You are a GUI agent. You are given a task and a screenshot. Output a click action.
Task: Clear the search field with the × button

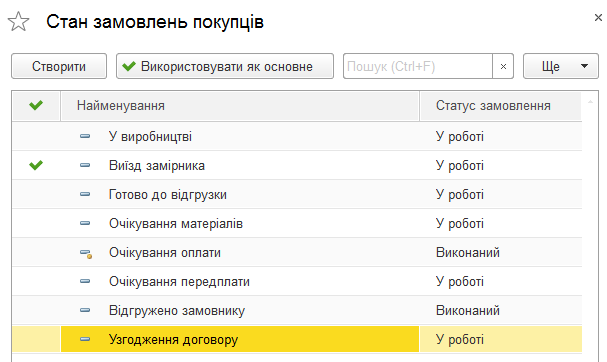click(503, 66)
